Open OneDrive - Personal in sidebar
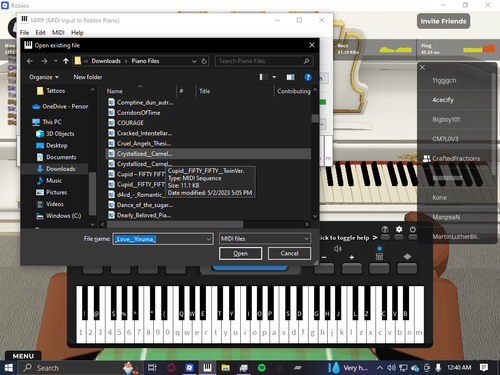Image resolution: width=500 pixels, height=375 pixels. (x=60, y=106)
